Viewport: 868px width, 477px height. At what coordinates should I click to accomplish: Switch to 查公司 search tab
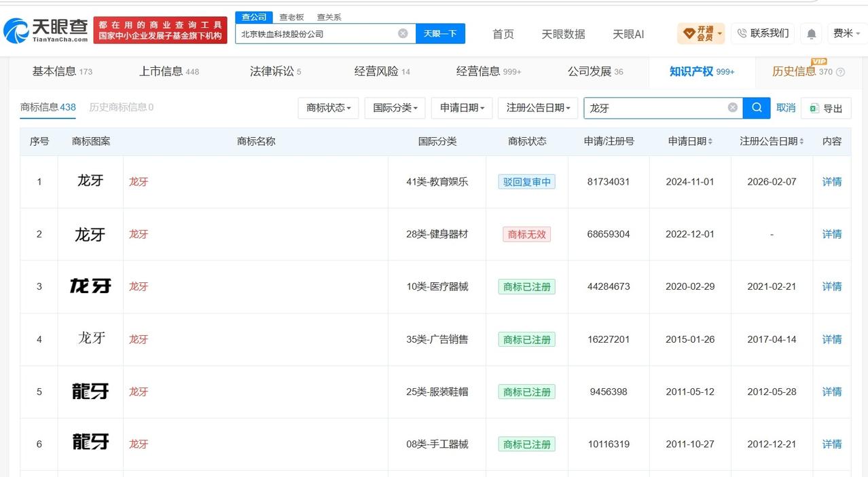point(254,17)
